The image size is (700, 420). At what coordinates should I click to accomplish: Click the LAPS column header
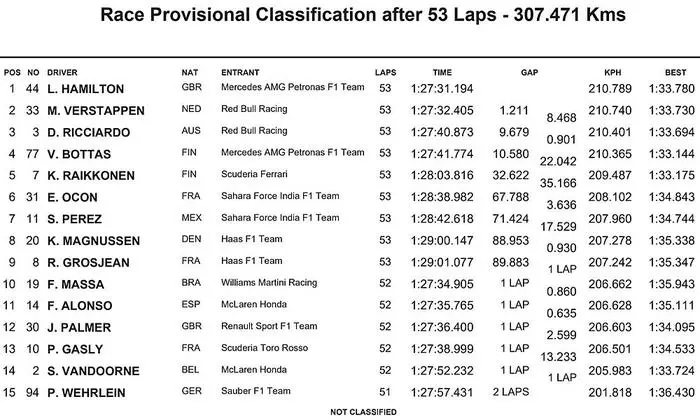pyautogui.click(x=385, y=73)
